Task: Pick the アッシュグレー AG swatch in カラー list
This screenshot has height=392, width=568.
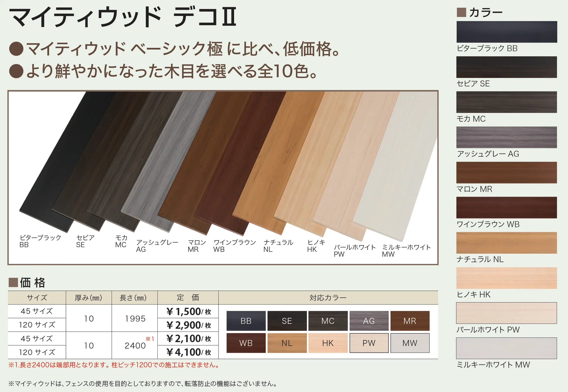Action: (507, 137)
